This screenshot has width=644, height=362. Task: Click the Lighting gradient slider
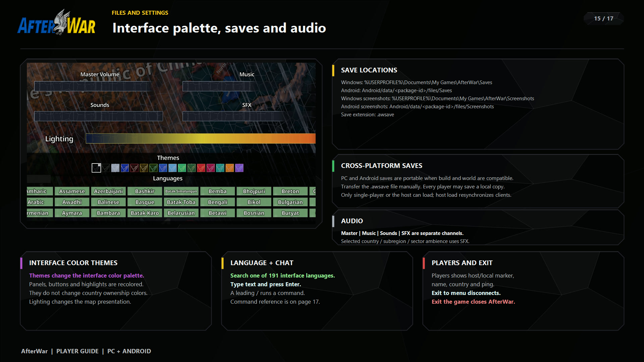coord(201,138)
